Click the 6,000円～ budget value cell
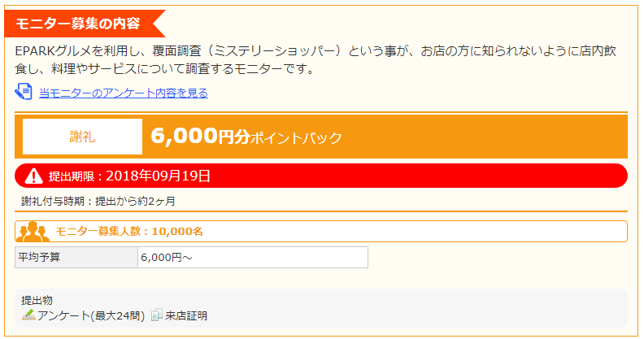 (253, 258)
